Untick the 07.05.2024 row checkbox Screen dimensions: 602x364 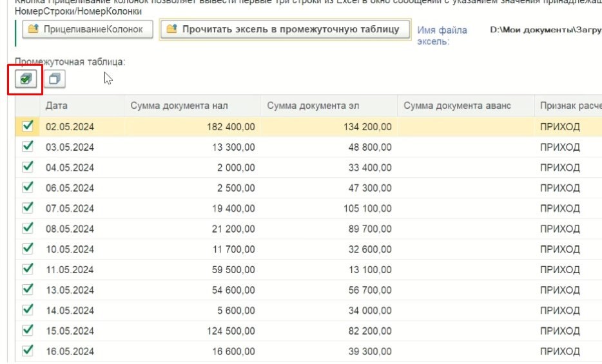point(28,207)
